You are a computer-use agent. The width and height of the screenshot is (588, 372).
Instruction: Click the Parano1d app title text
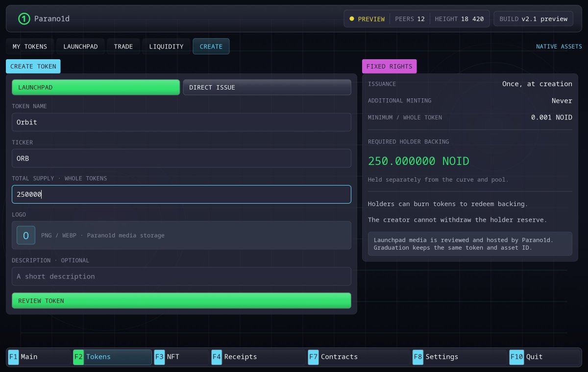[x=51, y=19]
